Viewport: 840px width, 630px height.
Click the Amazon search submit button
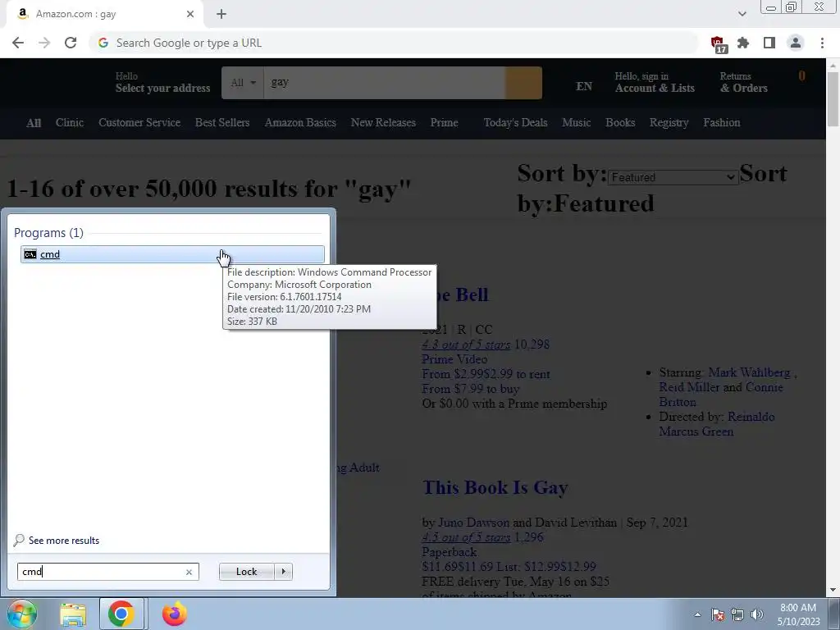[523, 83]
